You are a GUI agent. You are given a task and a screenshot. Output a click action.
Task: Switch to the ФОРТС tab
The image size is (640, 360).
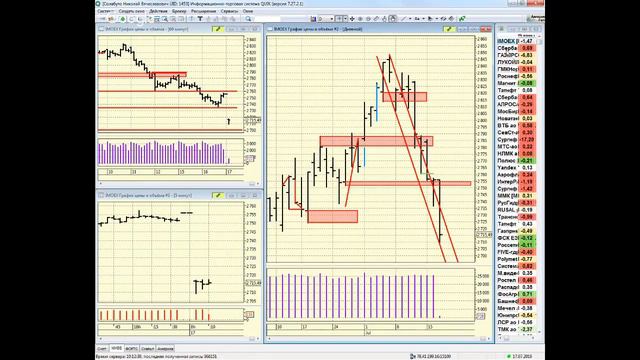pyautogui.click(x=131, y=349)
